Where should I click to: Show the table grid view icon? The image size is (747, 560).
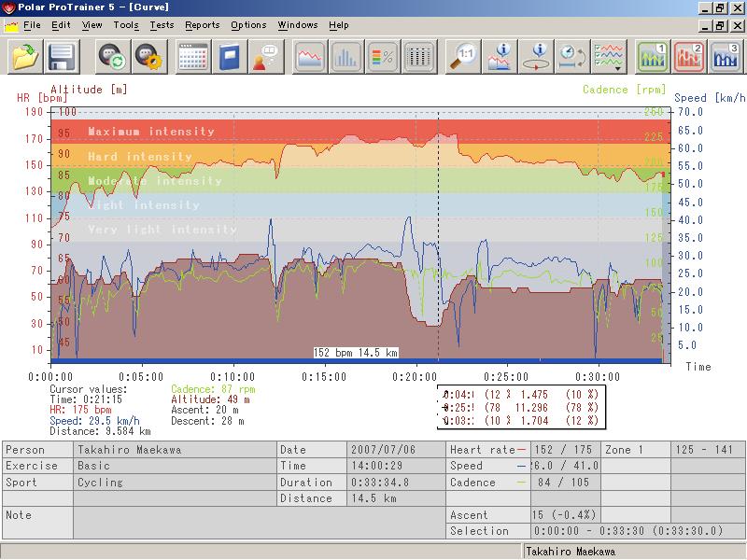click(x=418, y=57)
